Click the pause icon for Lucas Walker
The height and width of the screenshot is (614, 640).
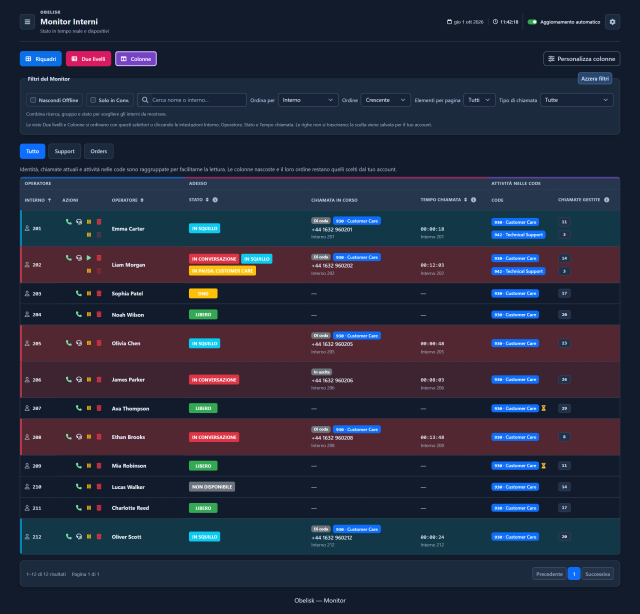(x=89, y=486)
